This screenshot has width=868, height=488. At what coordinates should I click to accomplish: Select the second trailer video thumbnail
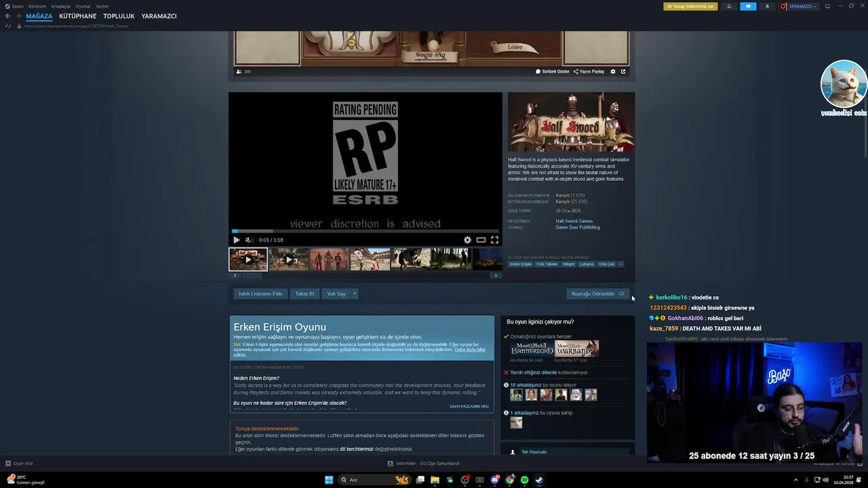289,259
